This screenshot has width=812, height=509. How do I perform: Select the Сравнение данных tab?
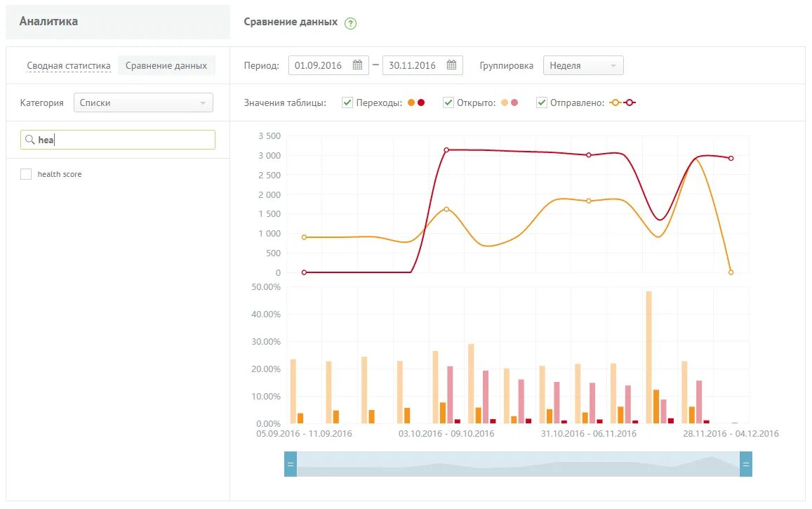coord(166,66)
